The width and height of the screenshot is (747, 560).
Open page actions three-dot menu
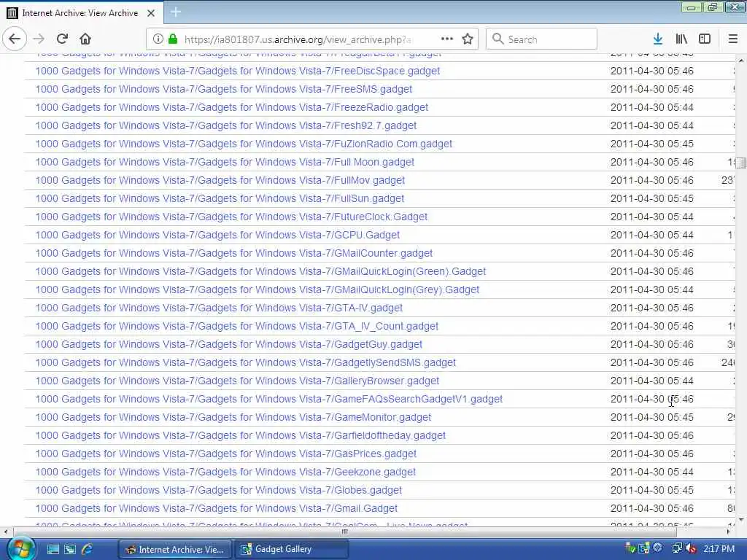coord(447,39)
